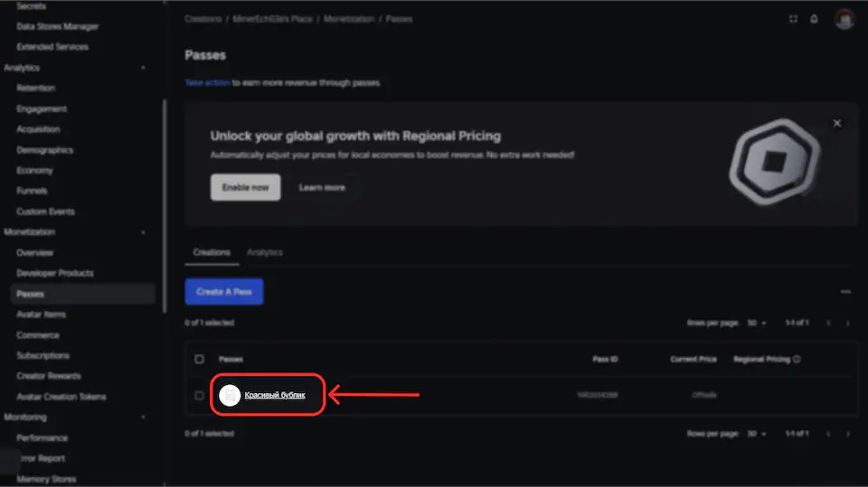
Task: Click the Create A Pass button
Action: point(224,292)
